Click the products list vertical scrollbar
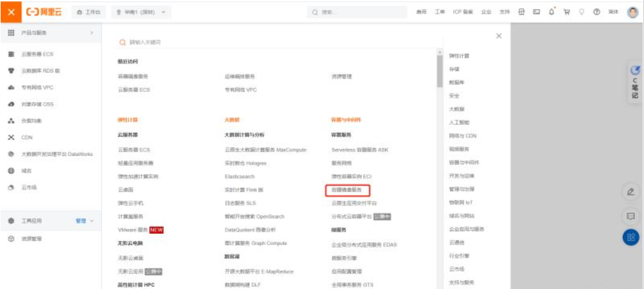 [x=440, y=71]
